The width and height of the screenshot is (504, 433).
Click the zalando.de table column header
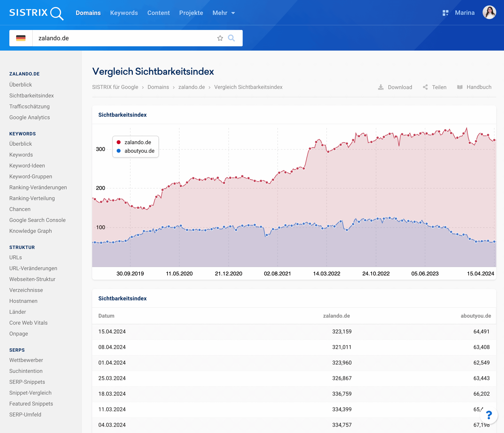tap(336, 316)
